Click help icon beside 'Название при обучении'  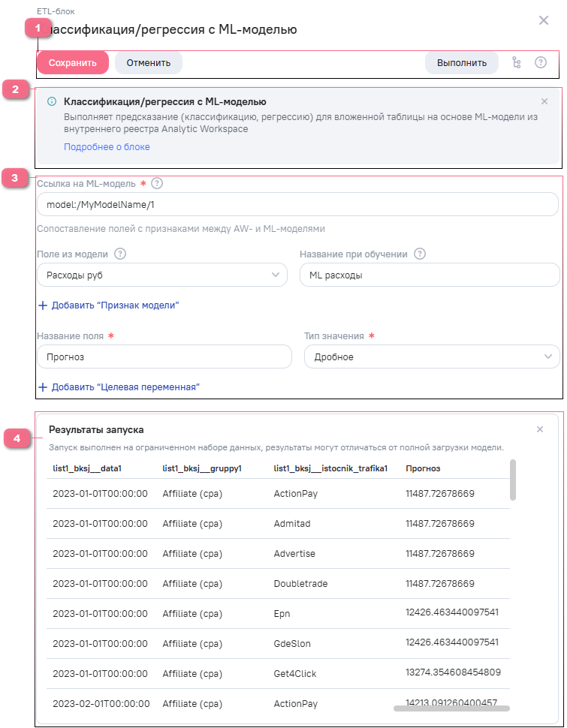420,254
